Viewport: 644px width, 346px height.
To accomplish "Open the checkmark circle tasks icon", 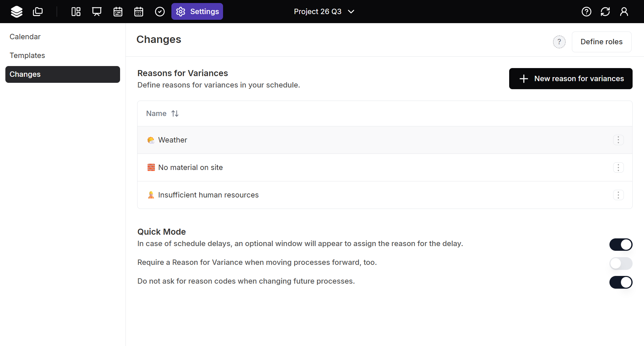I will tap(160, 12).
